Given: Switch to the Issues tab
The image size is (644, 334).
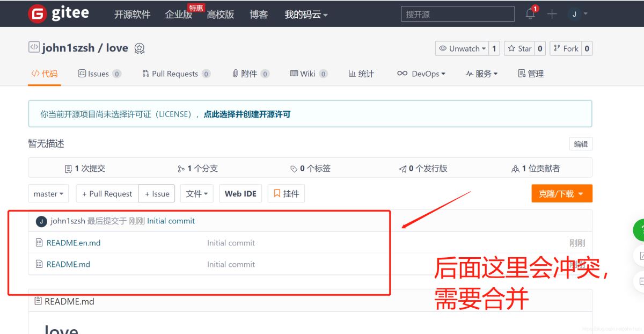Looking at the screenshot, I should point(100,74).
